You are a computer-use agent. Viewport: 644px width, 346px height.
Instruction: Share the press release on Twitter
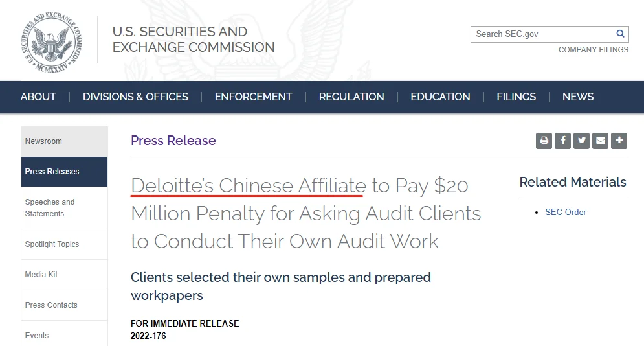point(582,141)
